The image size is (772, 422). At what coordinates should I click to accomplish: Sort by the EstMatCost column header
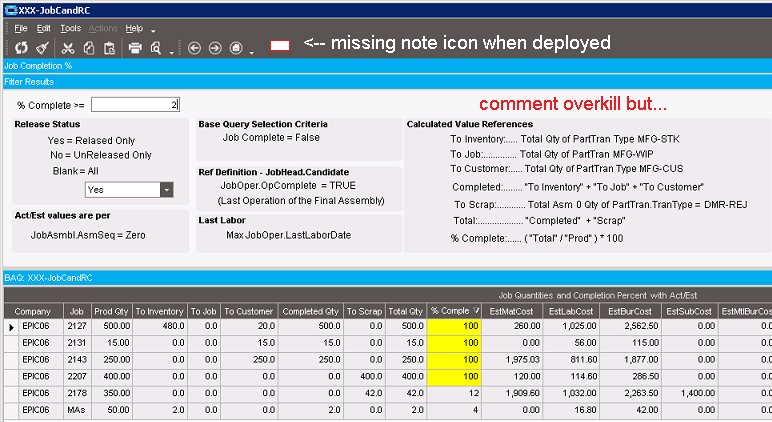512,311
